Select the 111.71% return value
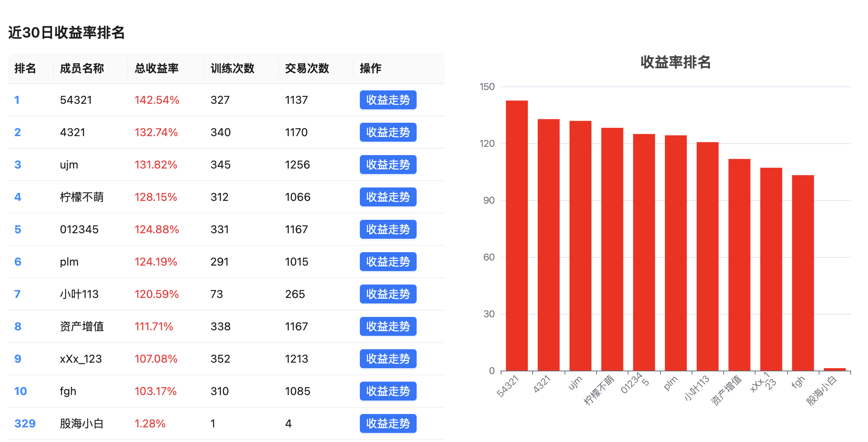Image resolution: width=868 pixels, height=442 pixels. (154, 326)
